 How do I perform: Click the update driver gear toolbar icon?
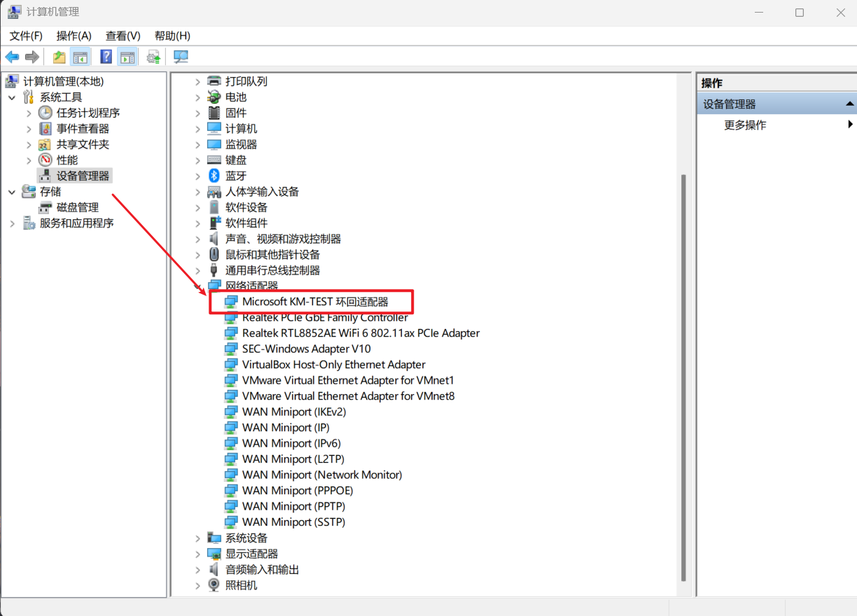click(x=153, y=57)
